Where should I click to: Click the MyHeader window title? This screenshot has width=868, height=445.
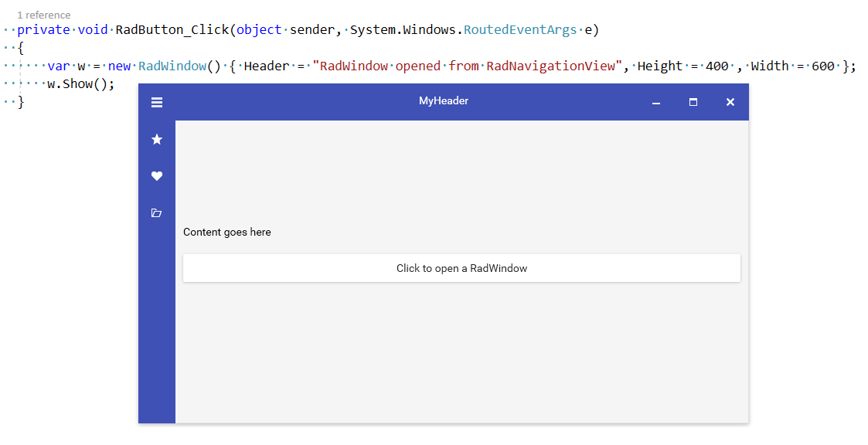444,101
